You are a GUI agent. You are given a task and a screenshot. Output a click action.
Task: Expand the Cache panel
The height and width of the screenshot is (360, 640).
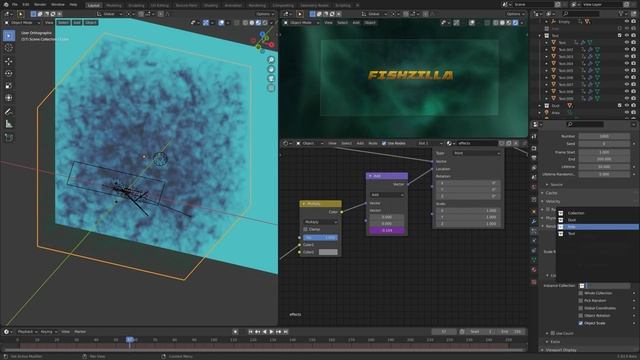click(x=551, y=193)
